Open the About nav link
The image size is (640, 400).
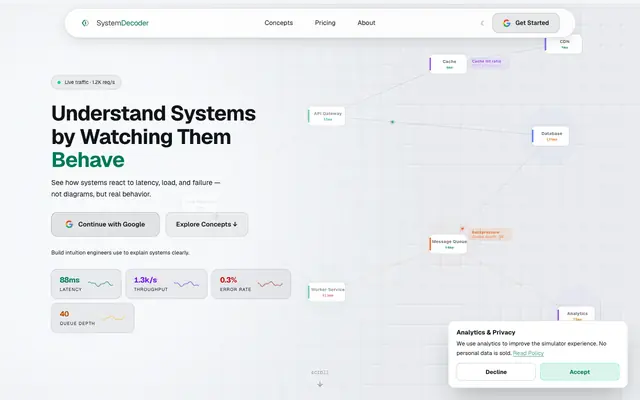pos(366,23)
